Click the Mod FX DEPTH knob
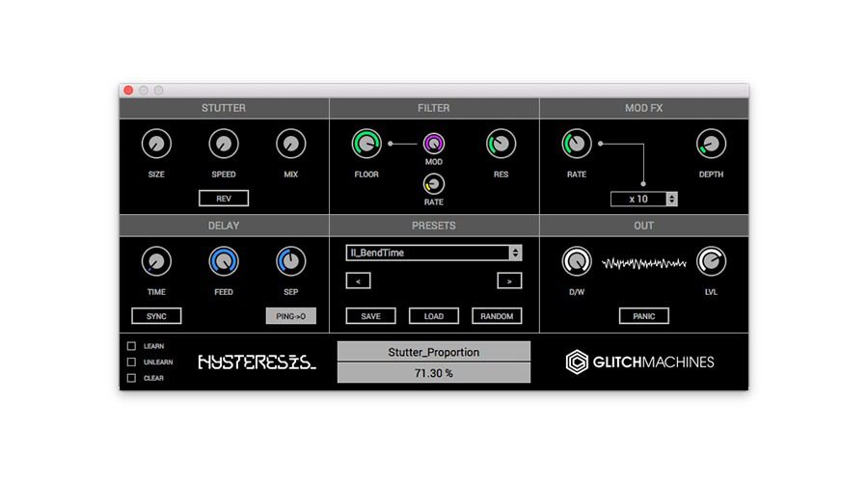 tap(711, 144)
